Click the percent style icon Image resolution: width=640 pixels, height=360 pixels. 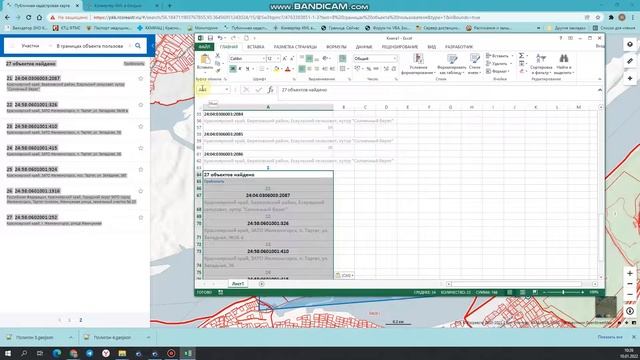point(369,69)
